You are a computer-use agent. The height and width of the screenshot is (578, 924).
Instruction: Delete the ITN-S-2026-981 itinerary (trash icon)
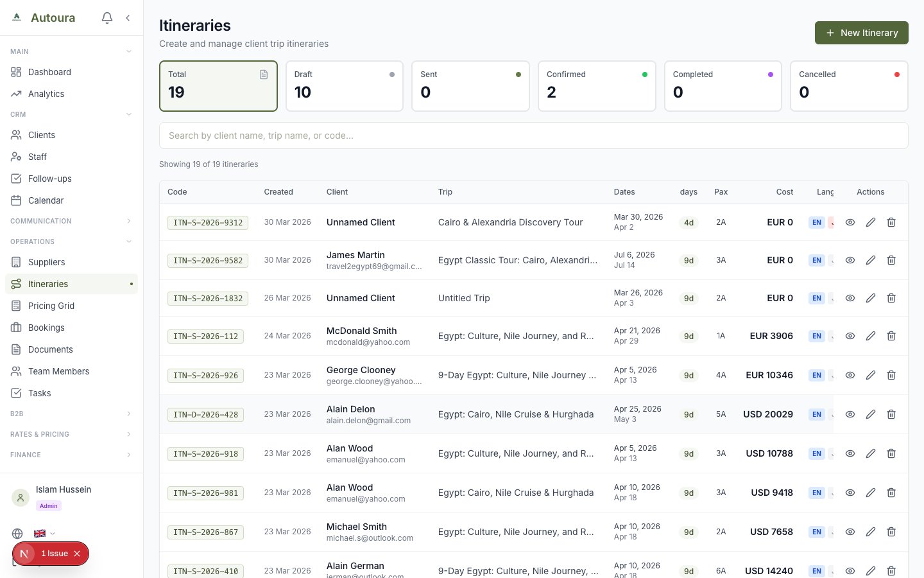tap(891, 493)
